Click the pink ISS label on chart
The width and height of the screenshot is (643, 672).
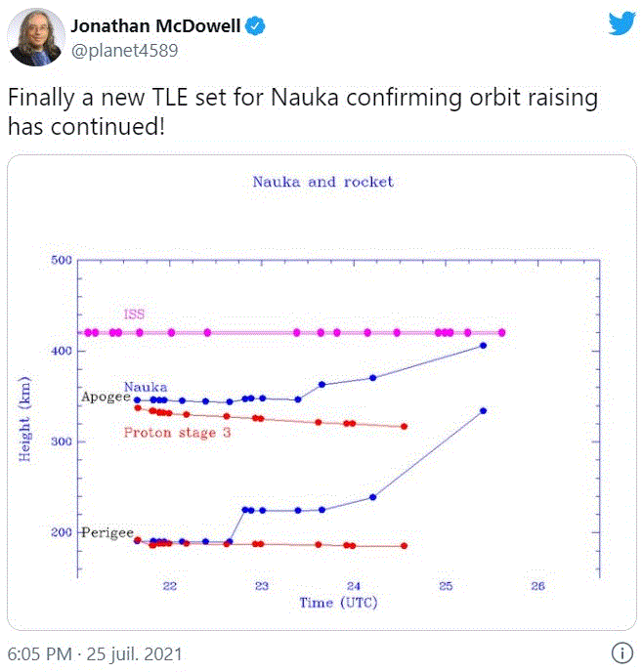tap(135, 315)
